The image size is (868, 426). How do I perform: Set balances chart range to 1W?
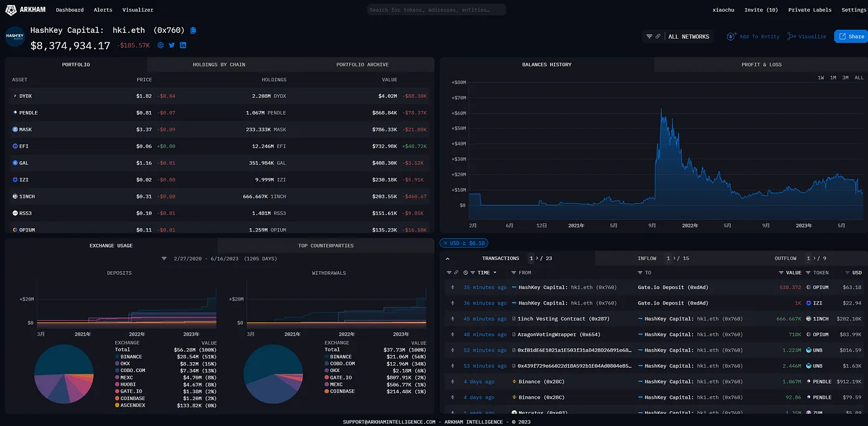pos(821,78)
